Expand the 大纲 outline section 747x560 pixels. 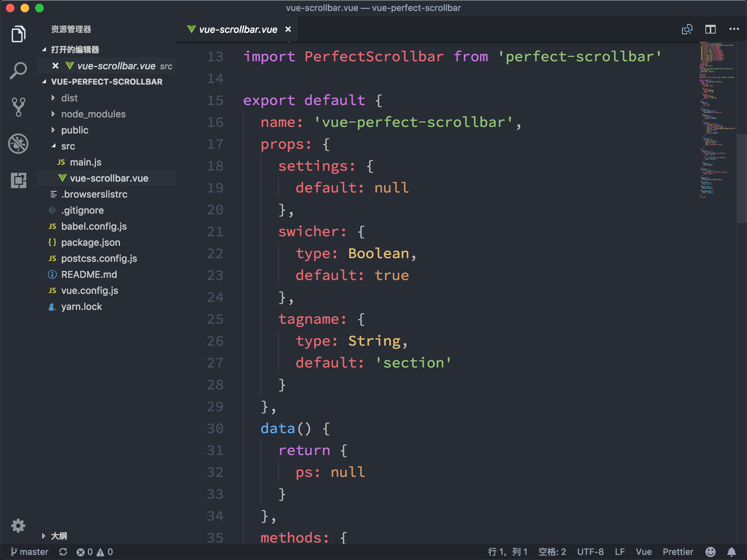(58, 536)
